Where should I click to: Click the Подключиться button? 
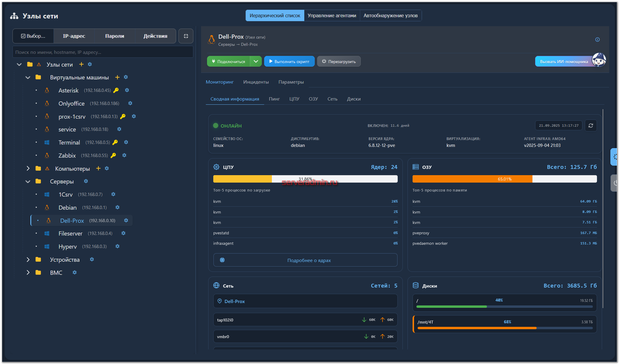pos(228,61)
